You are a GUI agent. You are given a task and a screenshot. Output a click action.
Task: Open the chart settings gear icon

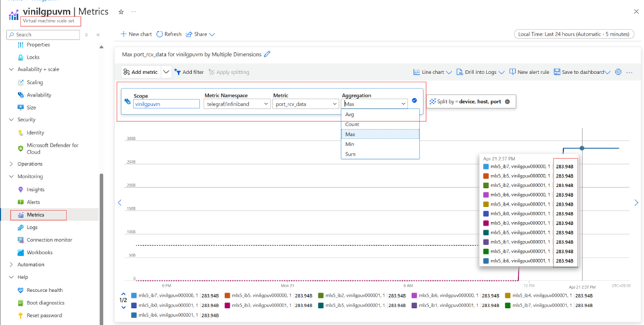[618, 72]
